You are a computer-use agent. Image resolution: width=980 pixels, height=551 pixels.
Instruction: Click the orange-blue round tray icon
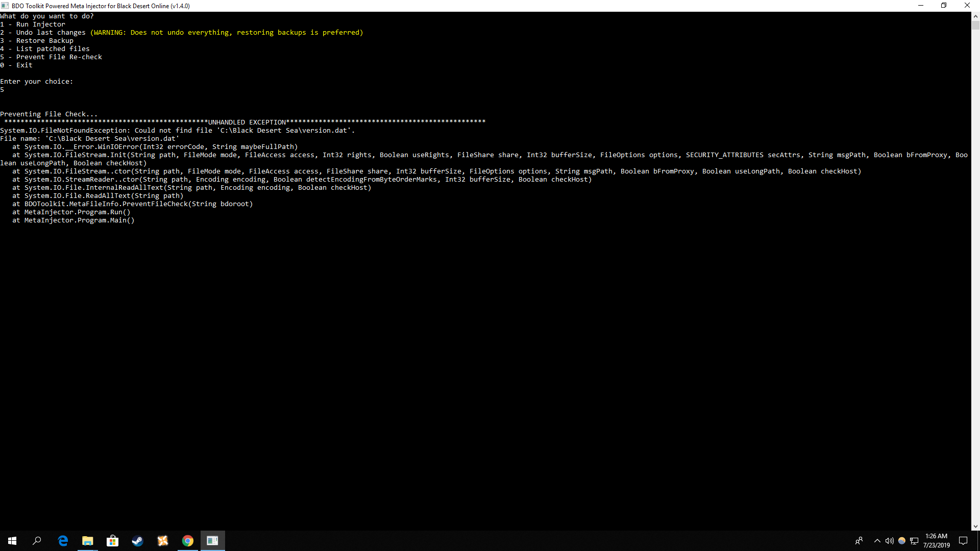click(901, 541)
